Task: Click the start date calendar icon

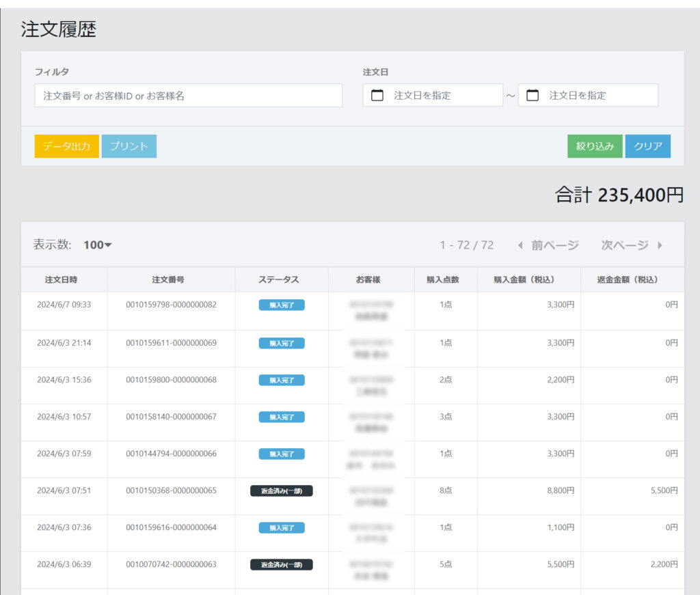Action: click(x=377, y=96)
